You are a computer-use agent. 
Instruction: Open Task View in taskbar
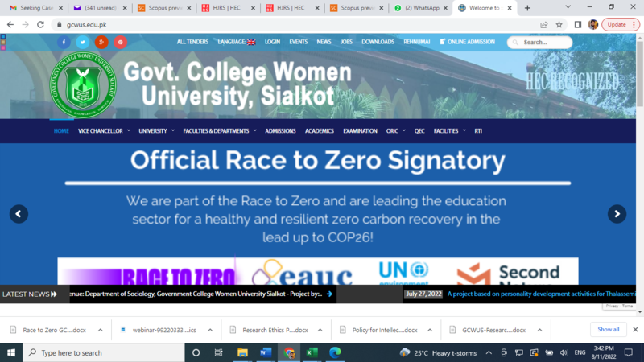218,352
